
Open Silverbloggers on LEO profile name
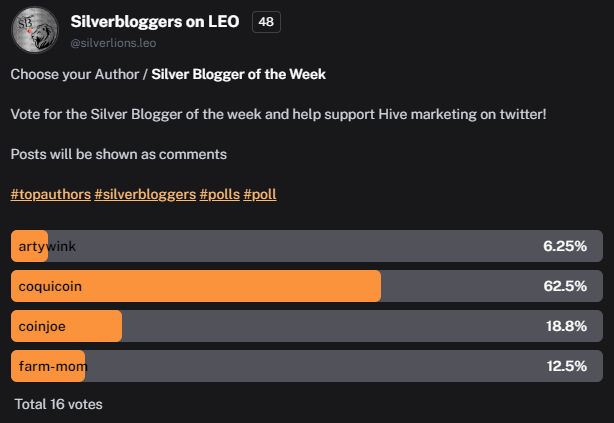pyautogui.click(x=155, y=22)
